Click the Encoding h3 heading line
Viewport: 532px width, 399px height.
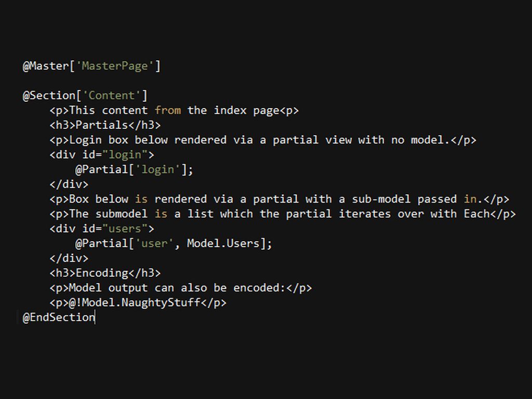click(105, 273)
